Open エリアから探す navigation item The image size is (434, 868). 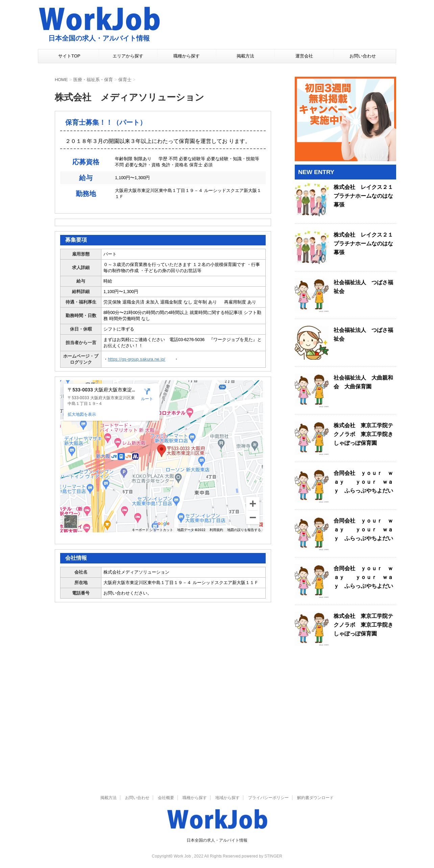[x=128, y=56]
